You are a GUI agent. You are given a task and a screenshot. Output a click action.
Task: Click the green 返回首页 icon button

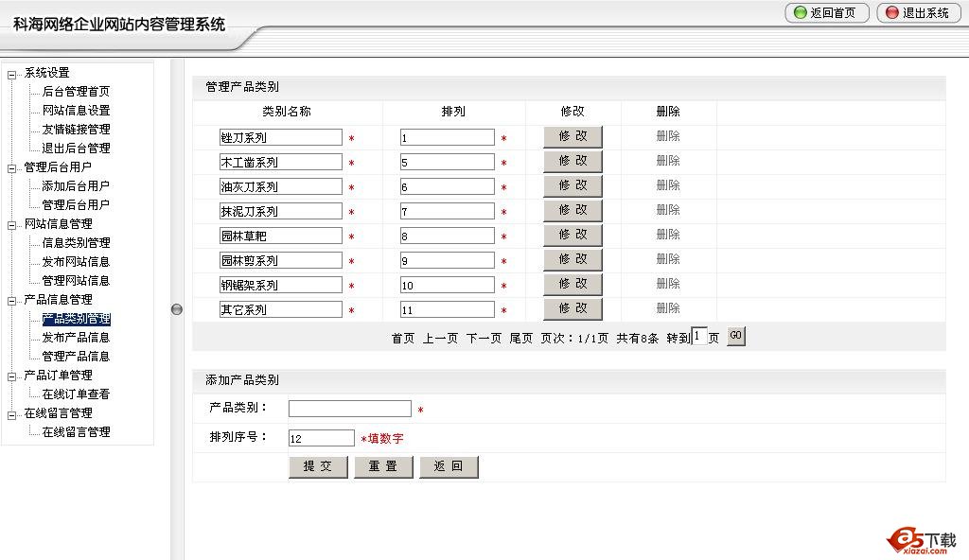(x=826, y=13)
